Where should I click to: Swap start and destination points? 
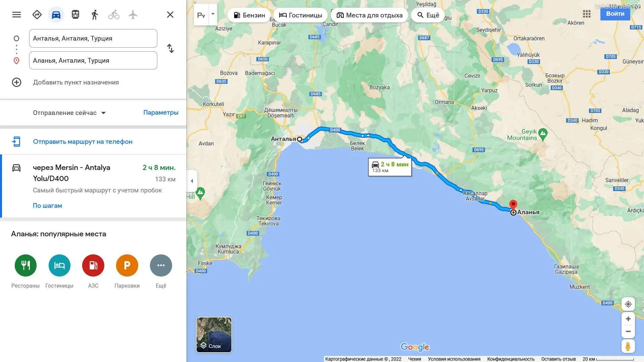point(170,49)
